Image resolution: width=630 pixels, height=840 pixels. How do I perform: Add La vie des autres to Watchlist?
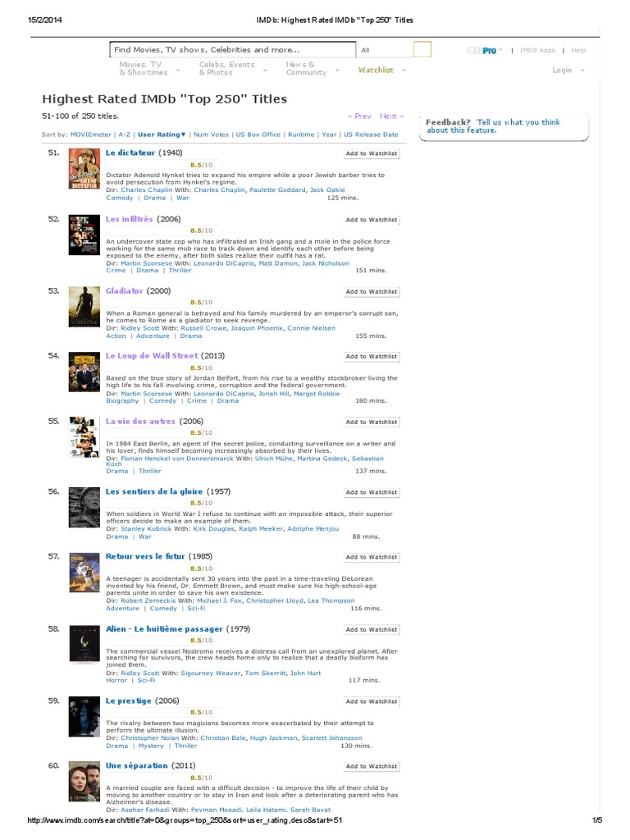pyautogui.click(x=372, y=422)
